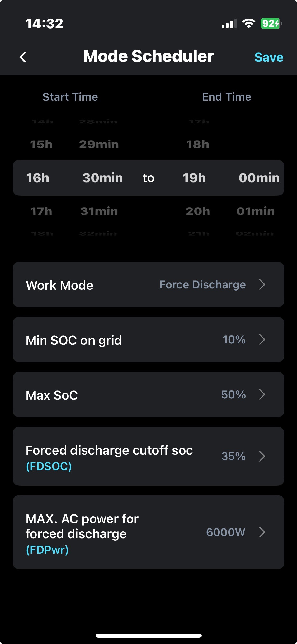The width and height of the screenshot is (297, 644).
Task: Pick 18h in end hour picker
Action: [x=198, y=145]
